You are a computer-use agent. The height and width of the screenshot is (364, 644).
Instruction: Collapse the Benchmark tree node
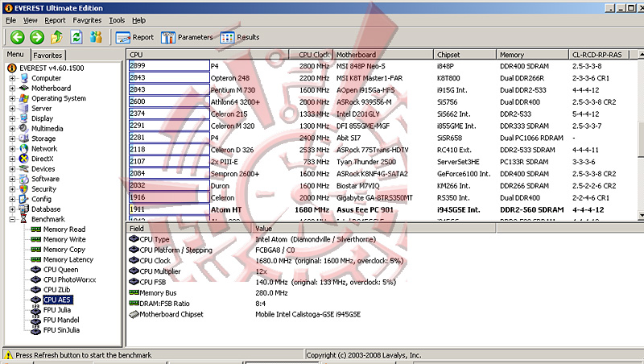[x=12, y=219]
